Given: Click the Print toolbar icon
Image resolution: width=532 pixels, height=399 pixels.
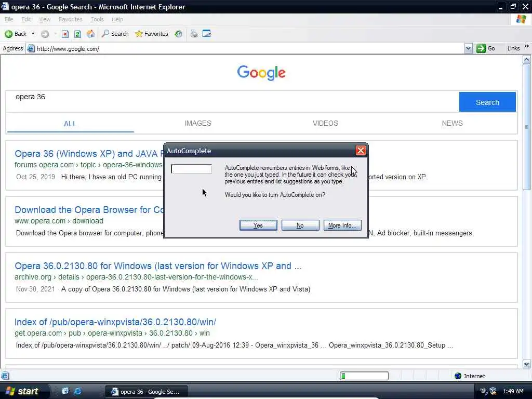Looking at the screenshot, I should (194, 34).
